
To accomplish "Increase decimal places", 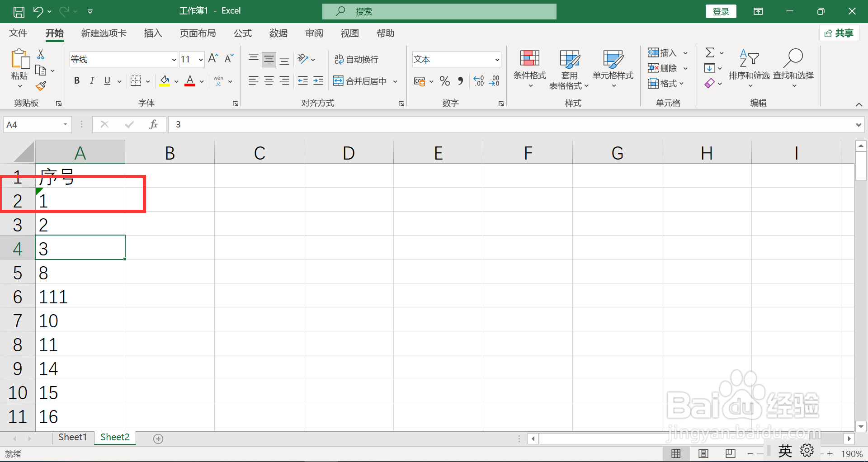I will 479,81.
